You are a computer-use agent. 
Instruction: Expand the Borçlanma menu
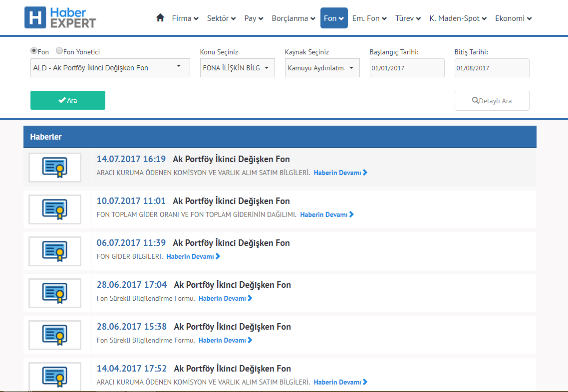[x=293, y=18]
